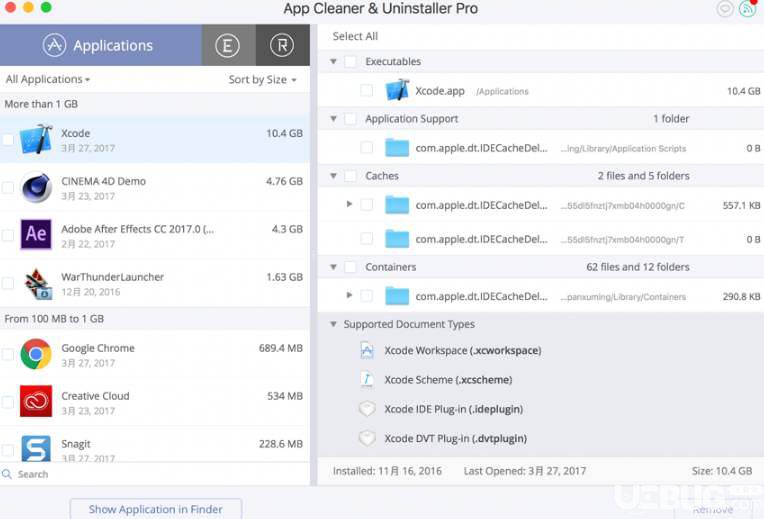Click the 0 B cache folder name
This screenshot has height=519, width=764.
(x=481, y=239)
